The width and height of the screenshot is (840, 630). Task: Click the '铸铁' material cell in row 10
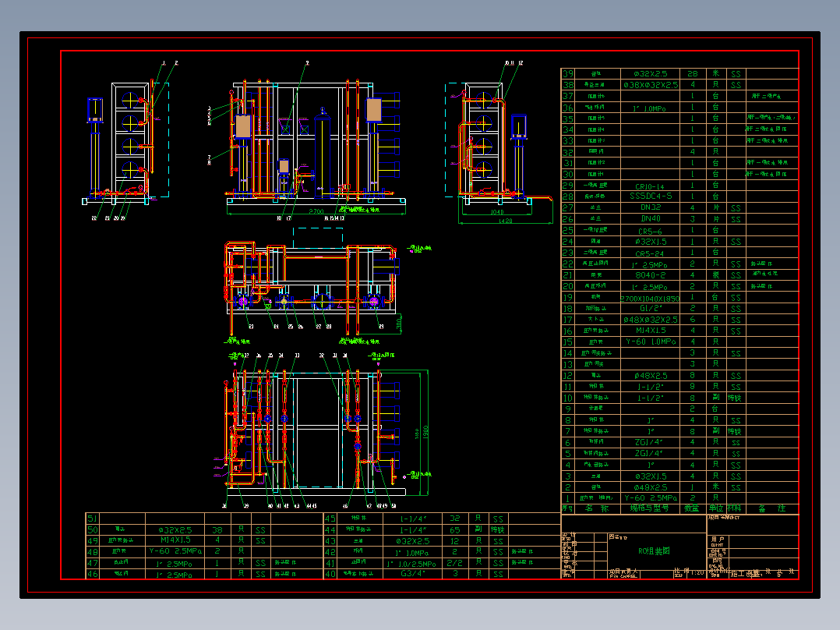point(735,398)
